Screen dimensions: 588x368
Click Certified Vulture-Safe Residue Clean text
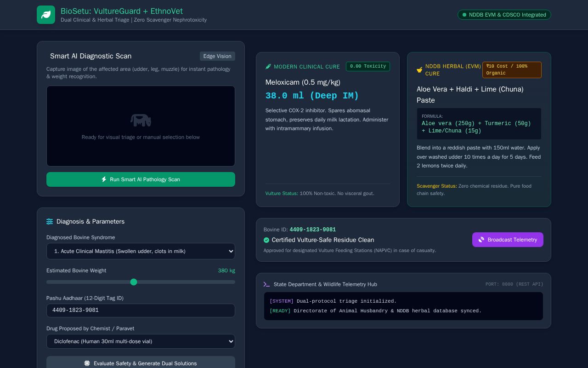323,240
